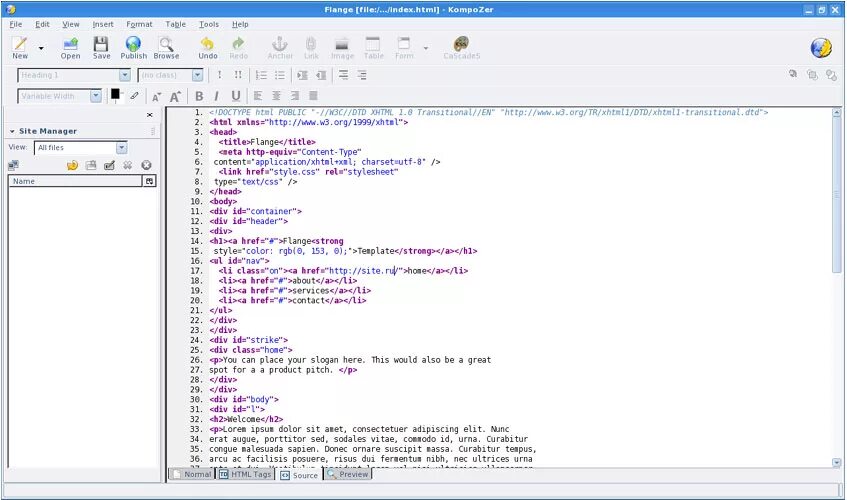The width and height of the screenshot is (847, 500).
Task: Switch to HTML Tags view tab
Action: (x=245, y=474)
